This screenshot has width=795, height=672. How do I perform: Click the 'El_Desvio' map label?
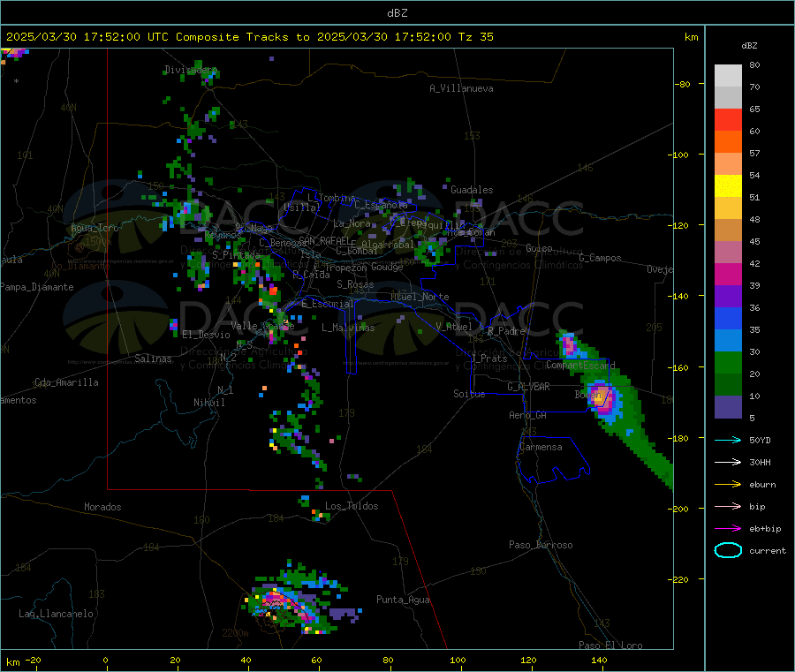point(206,335)
